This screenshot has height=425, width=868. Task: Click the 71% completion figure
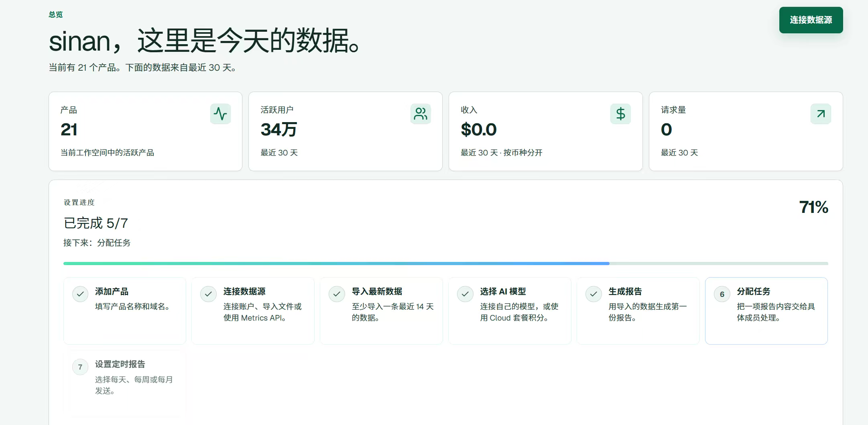click(x=813, y=207)
